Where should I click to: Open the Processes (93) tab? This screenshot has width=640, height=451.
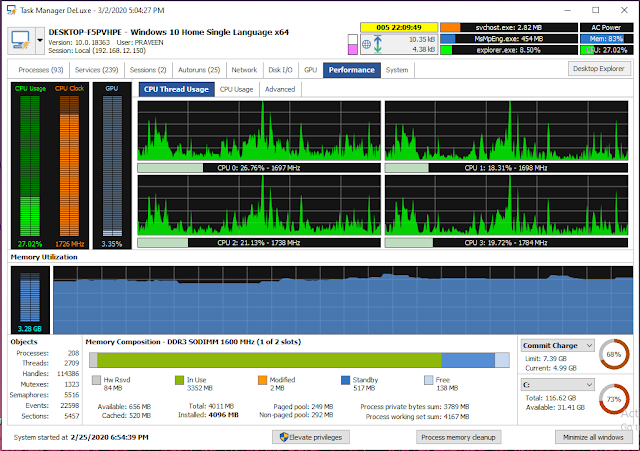[x=41, y=70]
